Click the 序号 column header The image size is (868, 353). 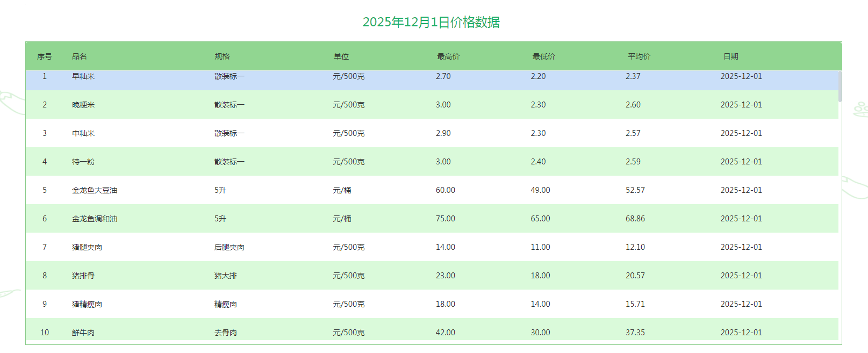click(45, 56)
